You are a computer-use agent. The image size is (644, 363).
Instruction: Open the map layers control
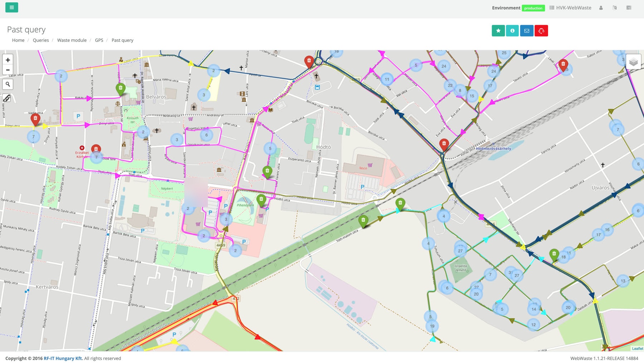tap(633, 62)
